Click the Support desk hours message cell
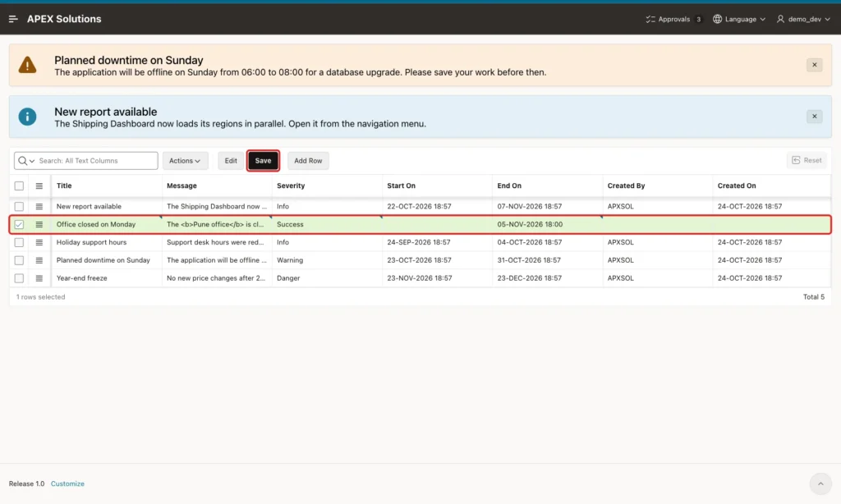This screenshot has height=504, width=841. pos(217,242)
